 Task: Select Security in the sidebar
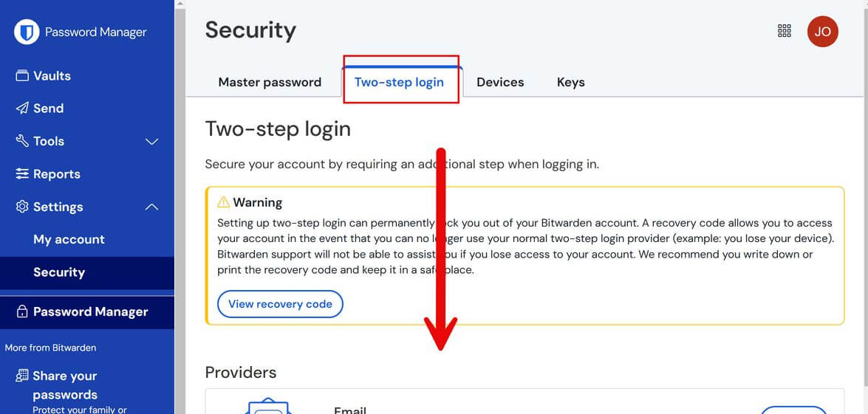point(58,272)
